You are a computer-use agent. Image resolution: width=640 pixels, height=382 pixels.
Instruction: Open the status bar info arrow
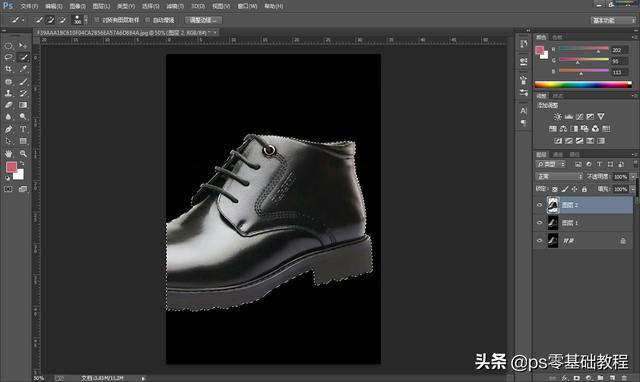point(143,378)
